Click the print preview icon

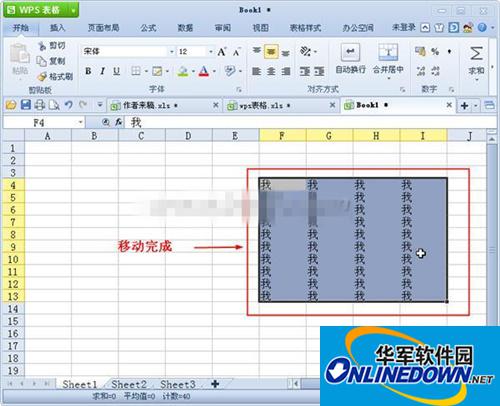[x=54, y=105]
